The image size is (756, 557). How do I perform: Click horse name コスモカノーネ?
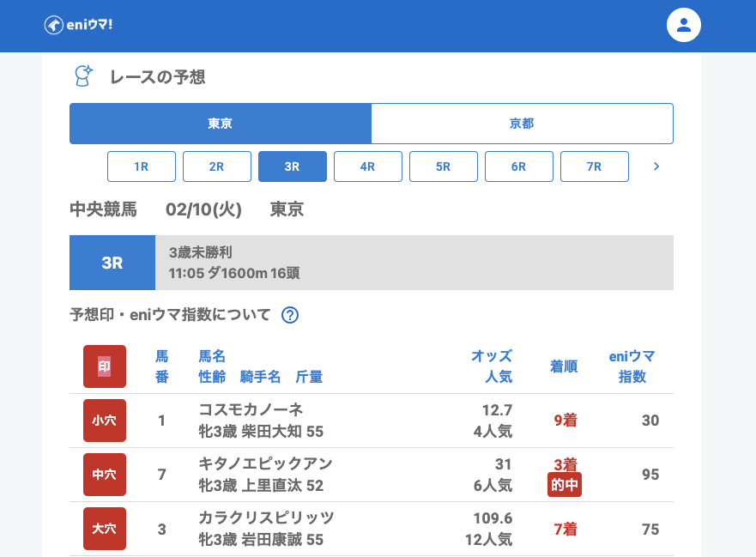coord(251,409)
